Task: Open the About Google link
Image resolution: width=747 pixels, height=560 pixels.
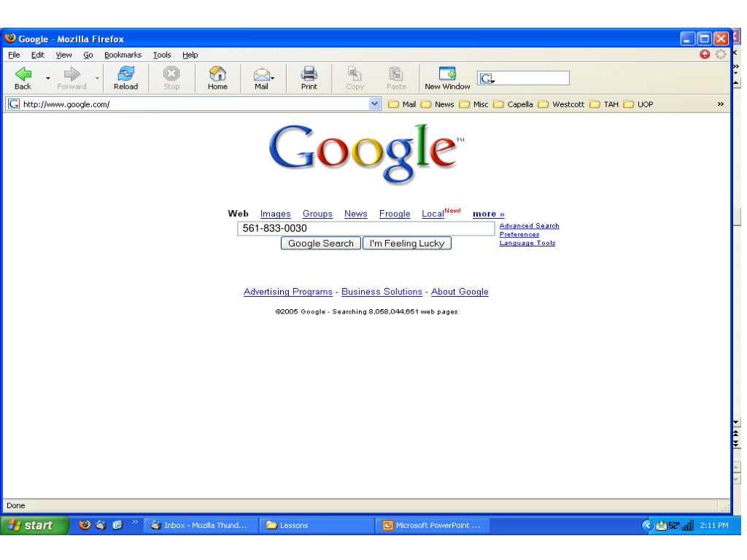Action: click(460, 292)
